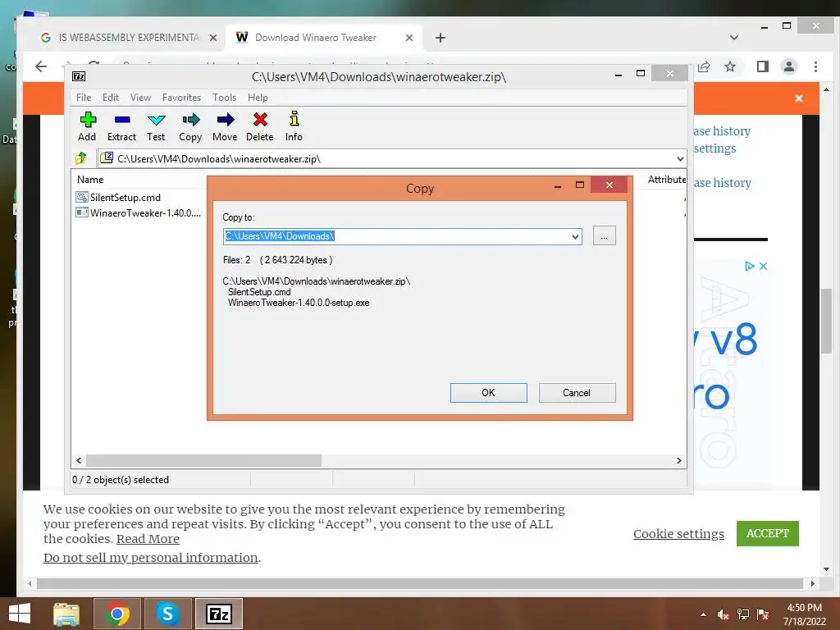840x630 pixels.
Task: Open Chrome side panel icon
Action: tap(763, 66)
